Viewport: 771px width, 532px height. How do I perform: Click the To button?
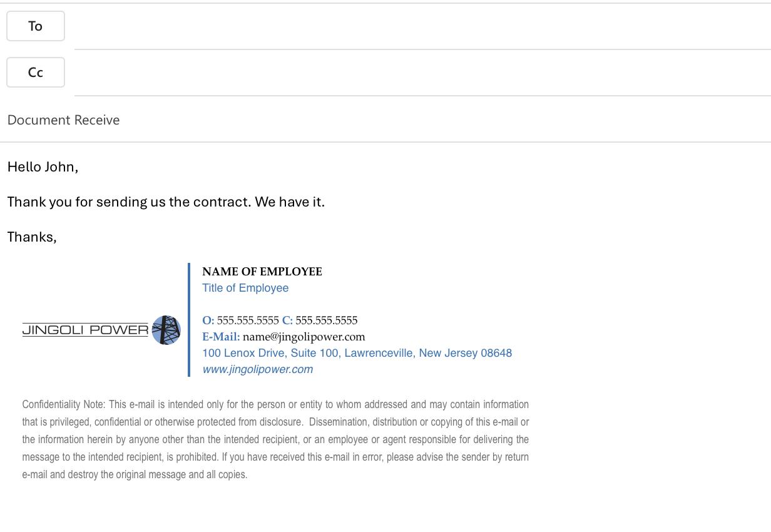36,26
